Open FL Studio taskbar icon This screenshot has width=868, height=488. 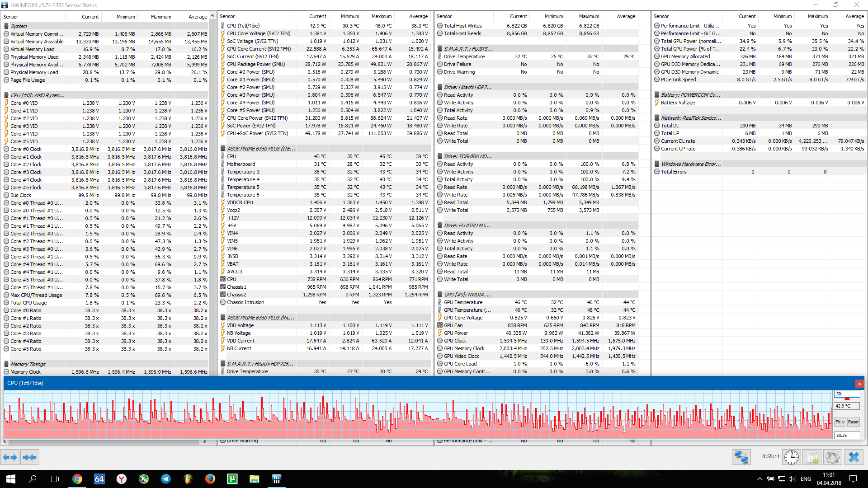pos(188,479)
